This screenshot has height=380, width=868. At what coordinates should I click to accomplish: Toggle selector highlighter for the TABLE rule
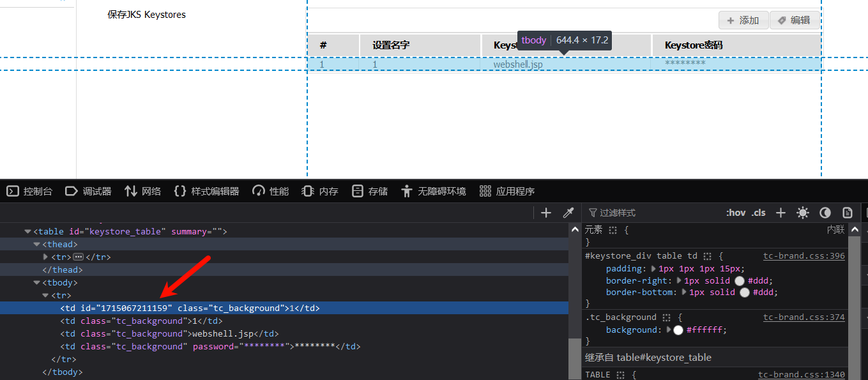coord(621,375)
